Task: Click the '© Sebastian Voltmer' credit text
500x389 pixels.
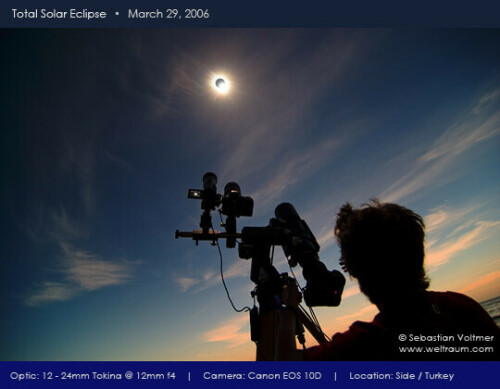Action: [446, 338]
